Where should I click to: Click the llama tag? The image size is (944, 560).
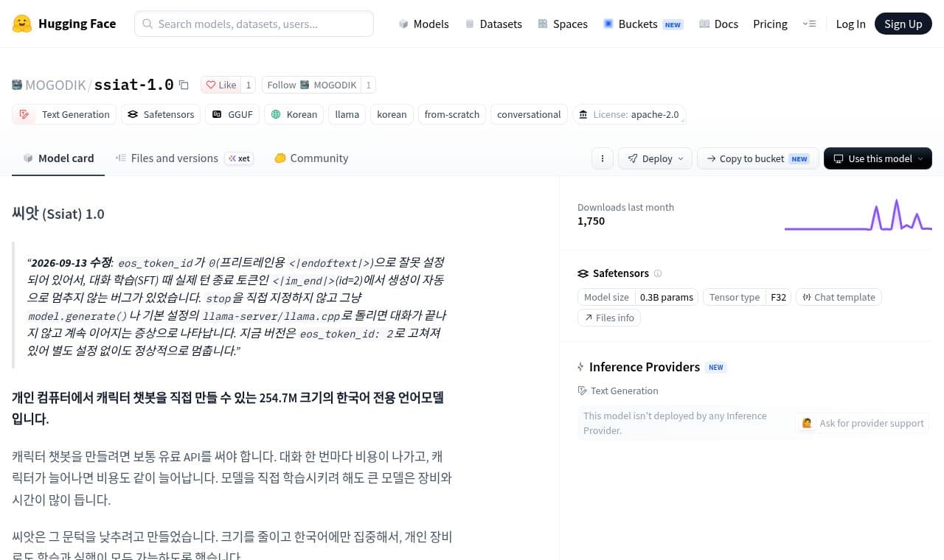(347, 114)
